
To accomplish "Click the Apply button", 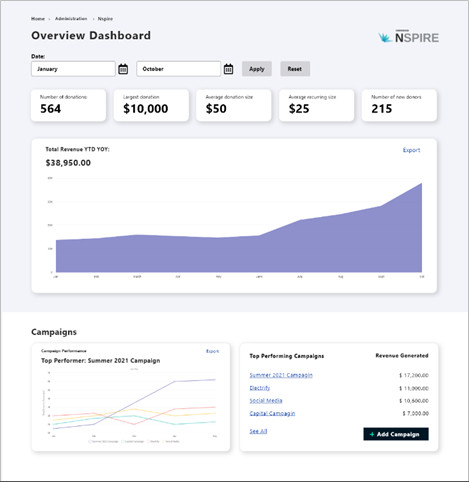I will point(257,69).
